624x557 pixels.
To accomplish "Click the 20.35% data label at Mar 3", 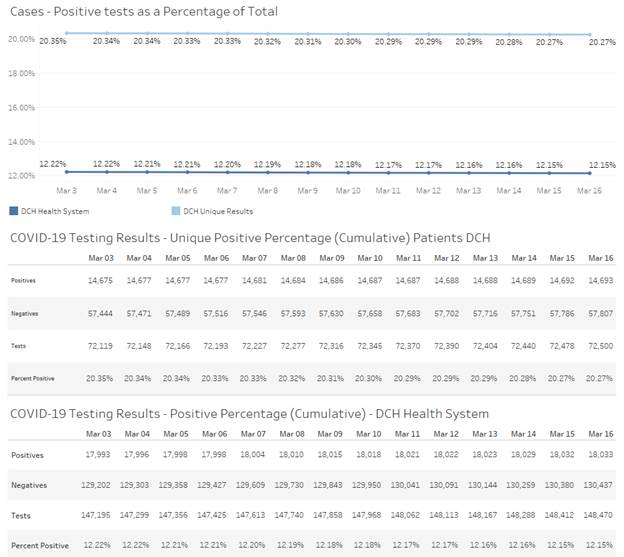I will 54,42.
